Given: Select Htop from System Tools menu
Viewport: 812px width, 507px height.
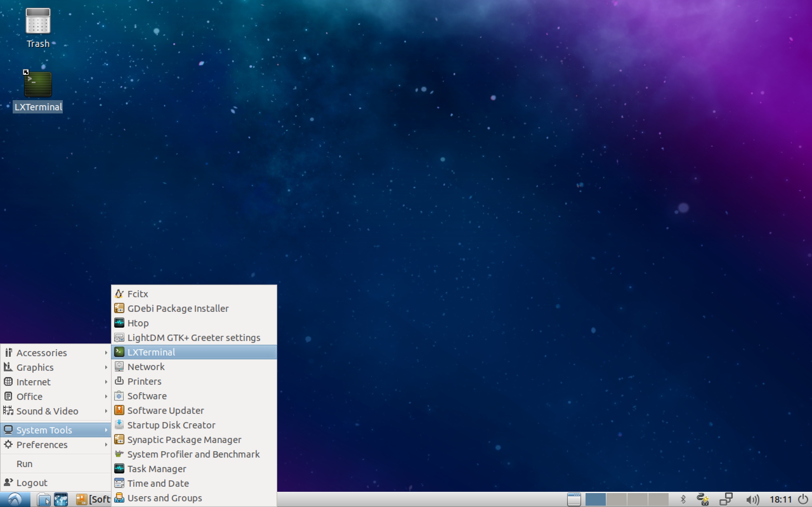Looking at the screenshot, I should (138, 323).
